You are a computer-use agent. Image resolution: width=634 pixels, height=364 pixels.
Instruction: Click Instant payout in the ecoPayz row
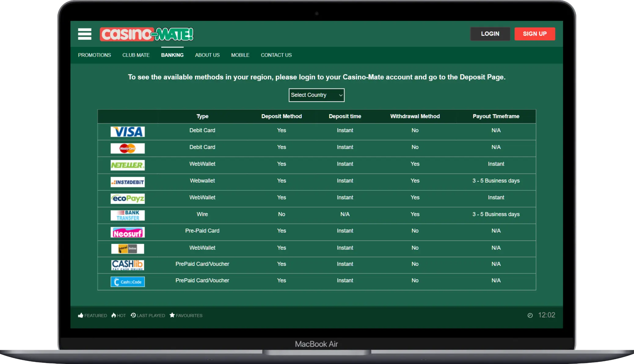496,197
